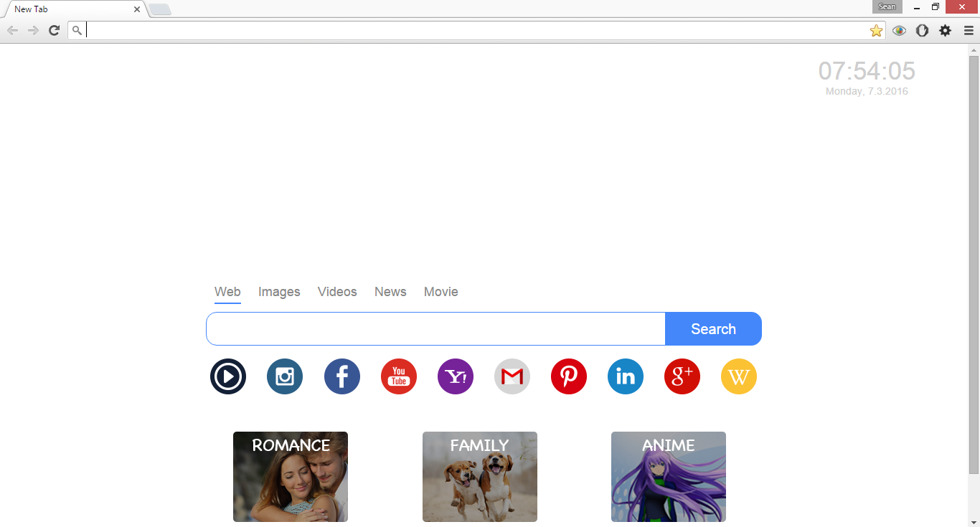
Task: Open the ROMANCE movie category thumbnail
Action: click(x=291, y=477)
